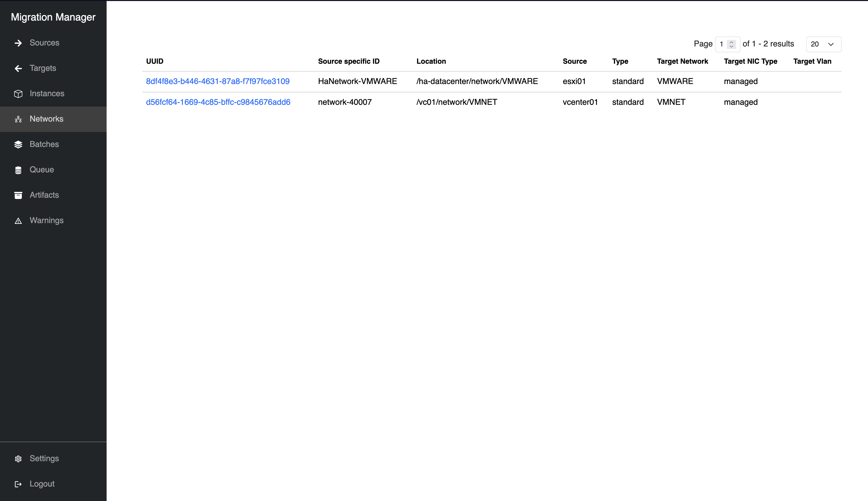Click the Logout exit icon
Image resolution: width=868 pixels, height=501 pixels.
pyautogui.click(x=18, y=484)
